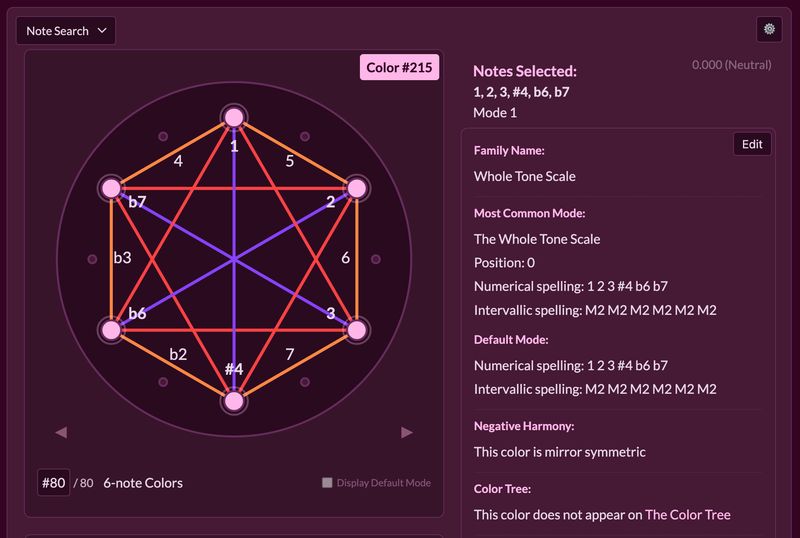Open the Note Search dropdown
Screen dimensions: 800x538
point(66,31)
